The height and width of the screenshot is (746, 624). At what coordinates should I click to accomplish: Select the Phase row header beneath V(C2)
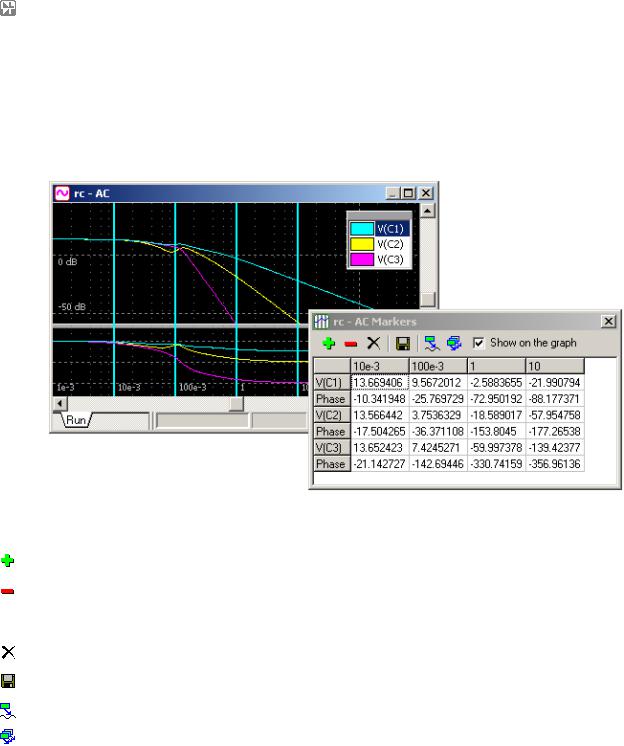click(x=332, y=431)
